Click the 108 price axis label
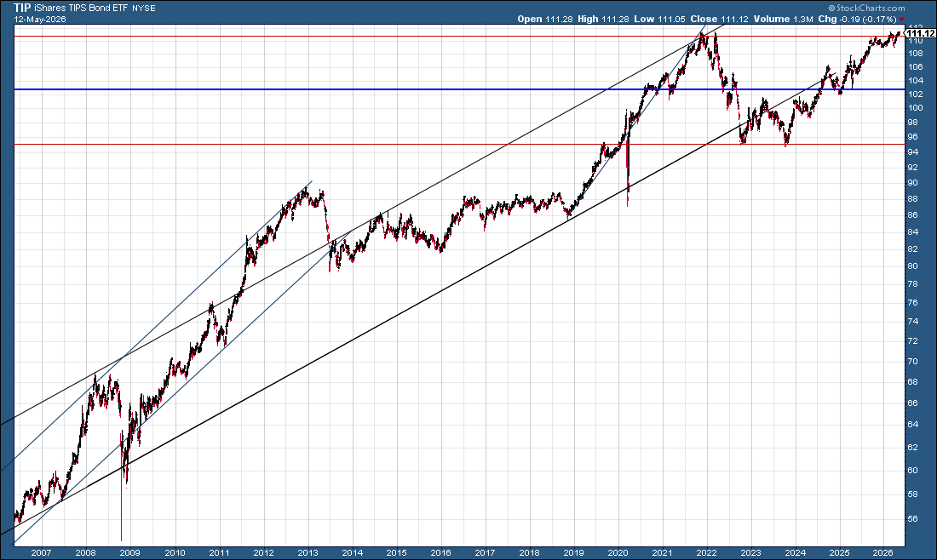This screenshot has height=560, width=937. click(x=916, y=53)
